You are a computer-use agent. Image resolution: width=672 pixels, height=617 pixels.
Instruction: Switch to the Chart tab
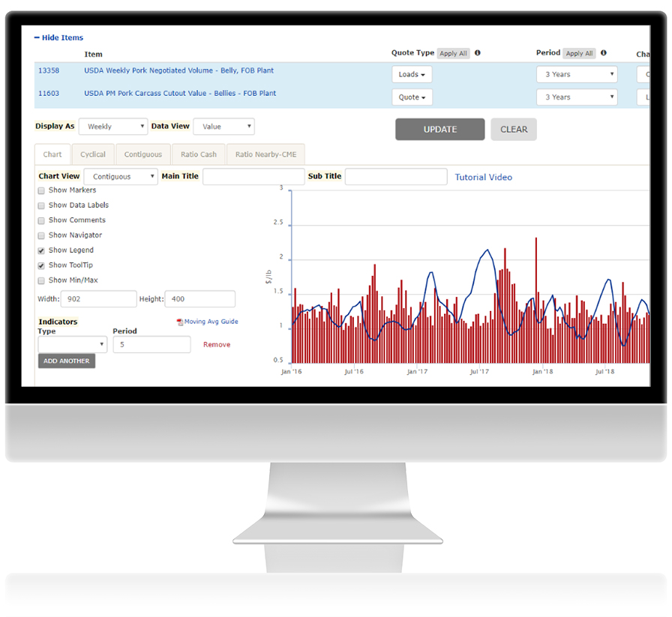click(x=52, y=154)
